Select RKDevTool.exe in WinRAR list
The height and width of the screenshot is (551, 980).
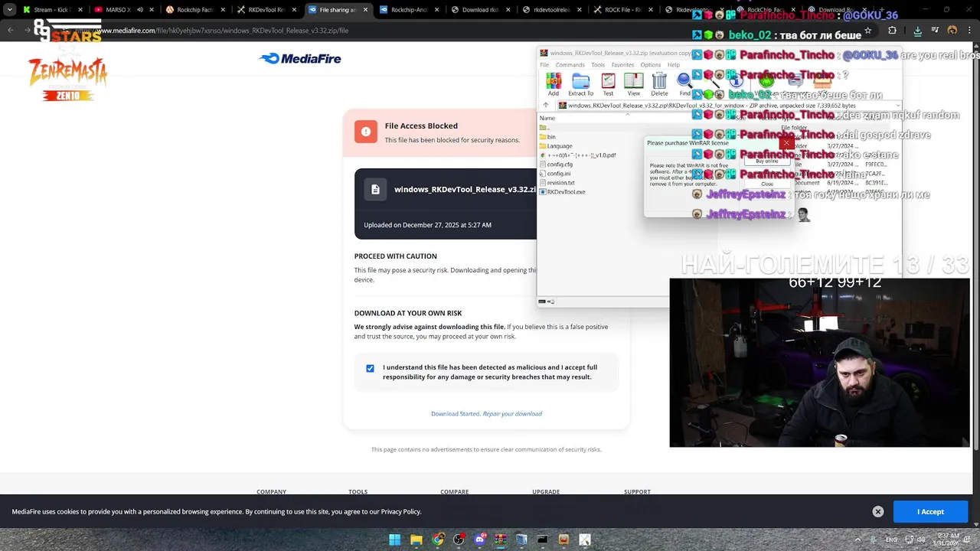561,191
